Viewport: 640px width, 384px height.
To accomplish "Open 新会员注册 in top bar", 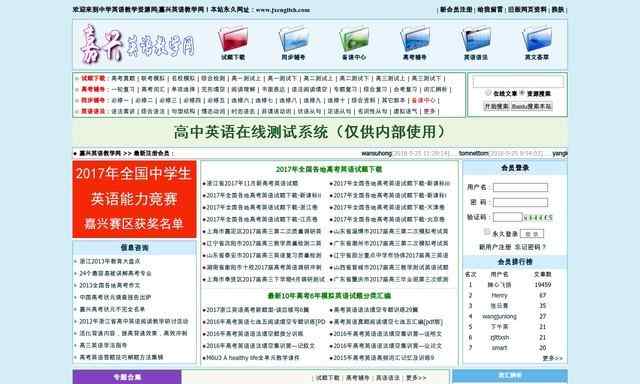I will point(456,9).
